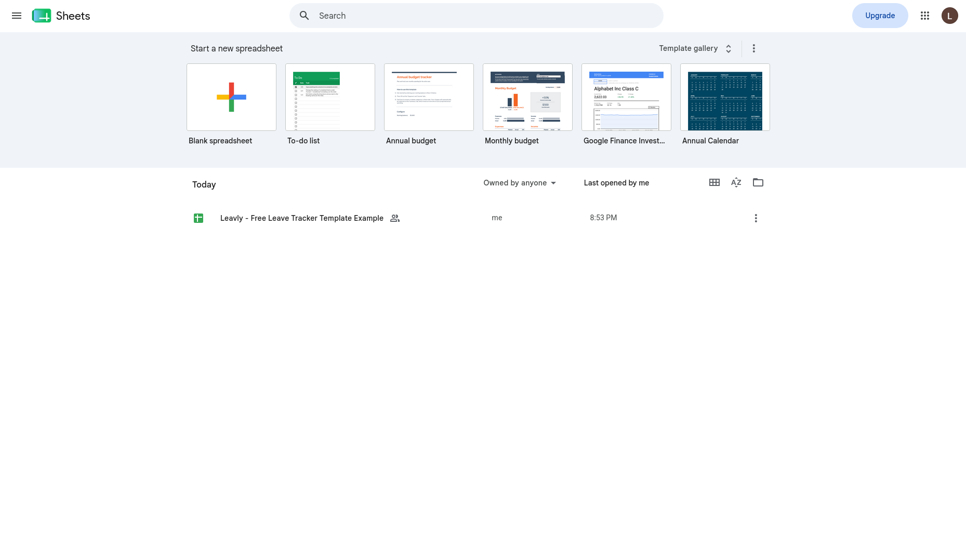Click the Blank spreadsheet label
Viewport: 966px width, 560px height.
click(x=220, y=141)
